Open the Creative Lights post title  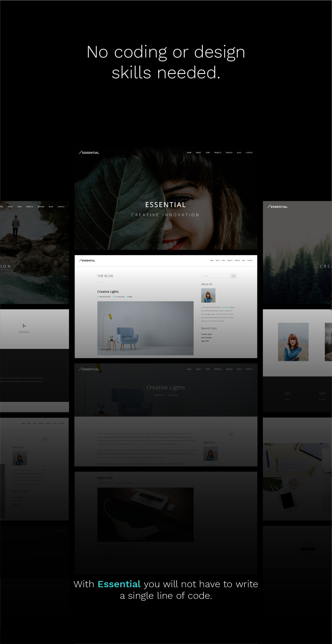tap(108, 292)
